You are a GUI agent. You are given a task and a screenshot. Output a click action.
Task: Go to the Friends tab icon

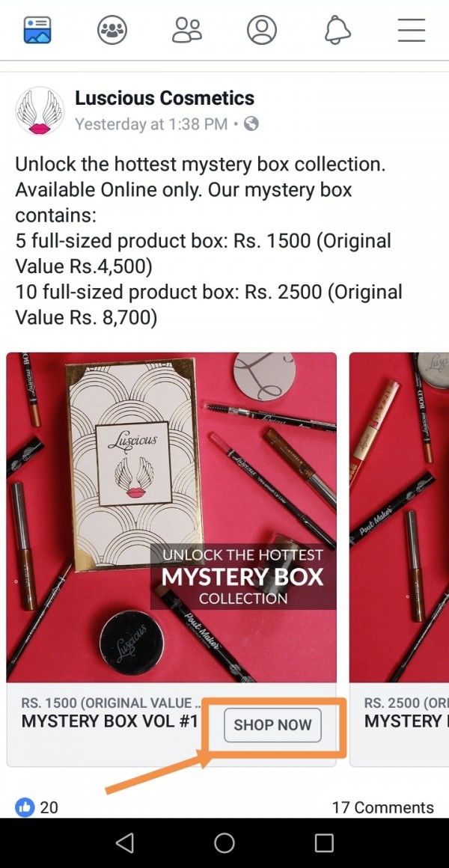[x=187, y=30]
